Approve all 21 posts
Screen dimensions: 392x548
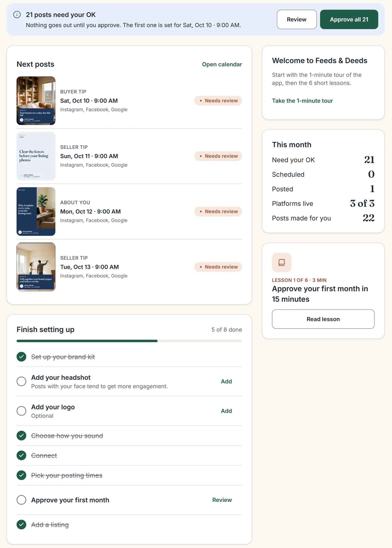point(349,19)
